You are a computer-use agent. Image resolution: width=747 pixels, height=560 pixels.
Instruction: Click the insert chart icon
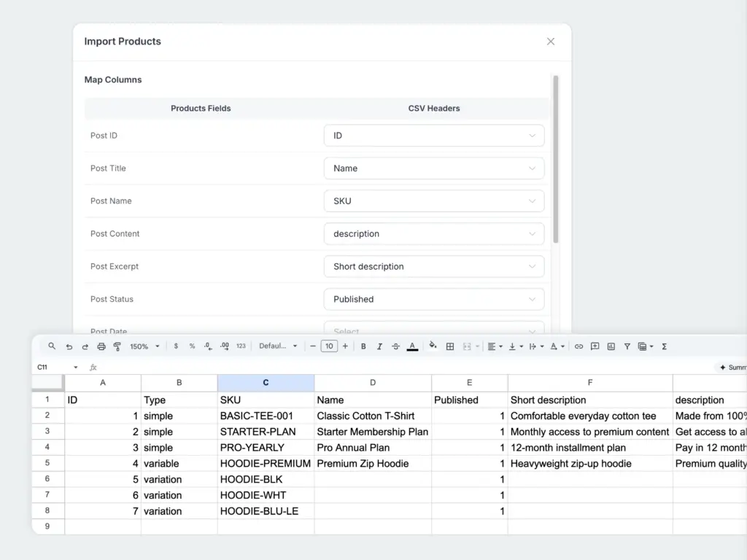[x=611, y=346]
